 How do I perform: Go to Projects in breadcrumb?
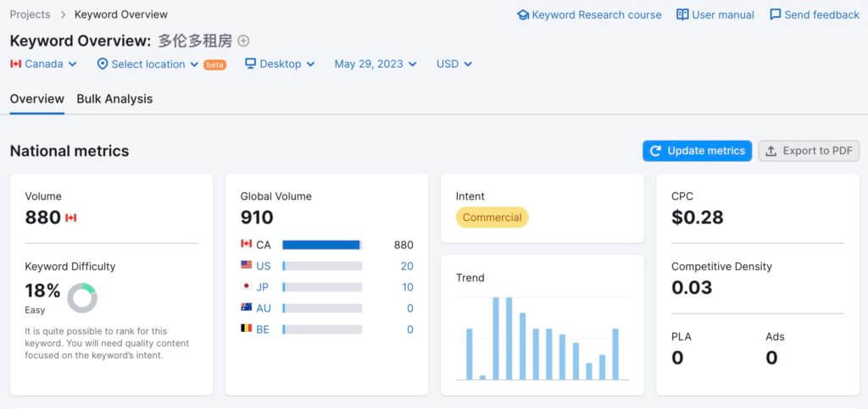pyautogui.click(x=30, y=15)
